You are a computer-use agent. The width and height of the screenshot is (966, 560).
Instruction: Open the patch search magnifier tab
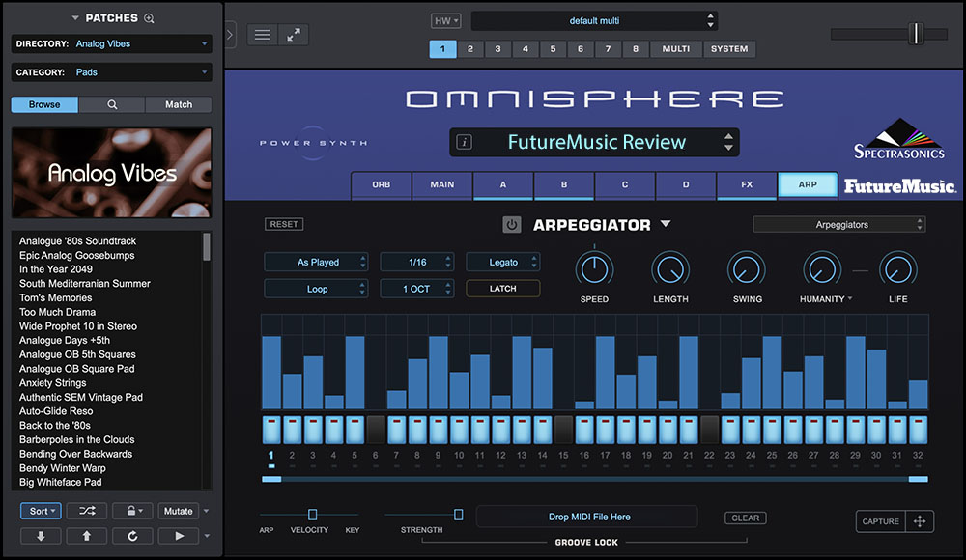pos(112,104)
